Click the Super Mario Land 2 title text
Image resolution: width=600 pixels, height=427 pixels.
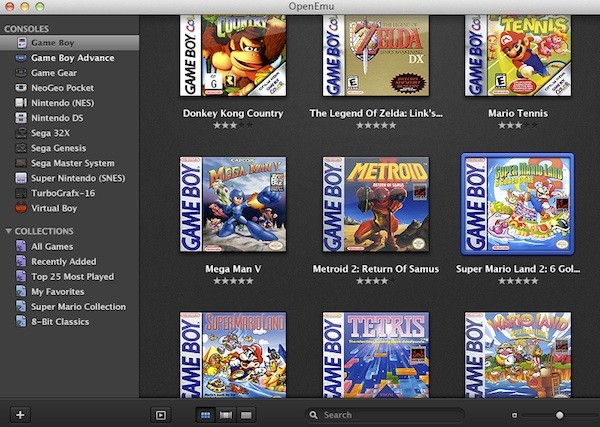click(518, 269)
